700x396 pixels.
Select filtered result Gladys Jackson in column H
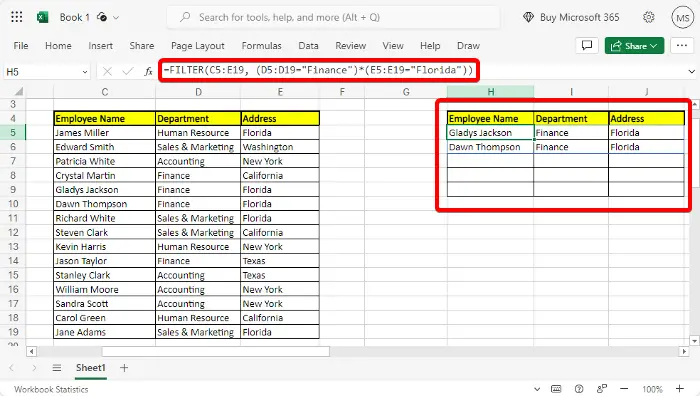[x=490, y=133]
